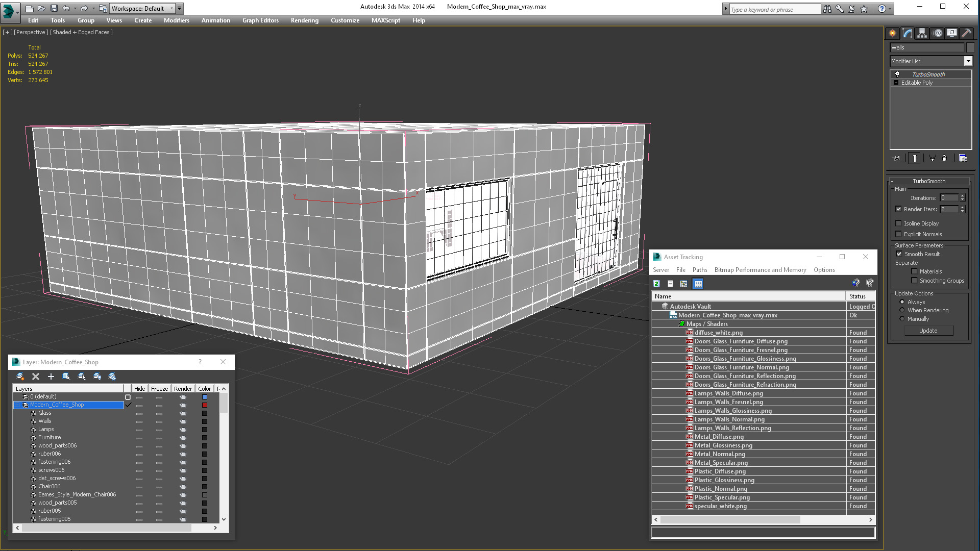Create new layer with plus icon

click(x=51, y=377)
